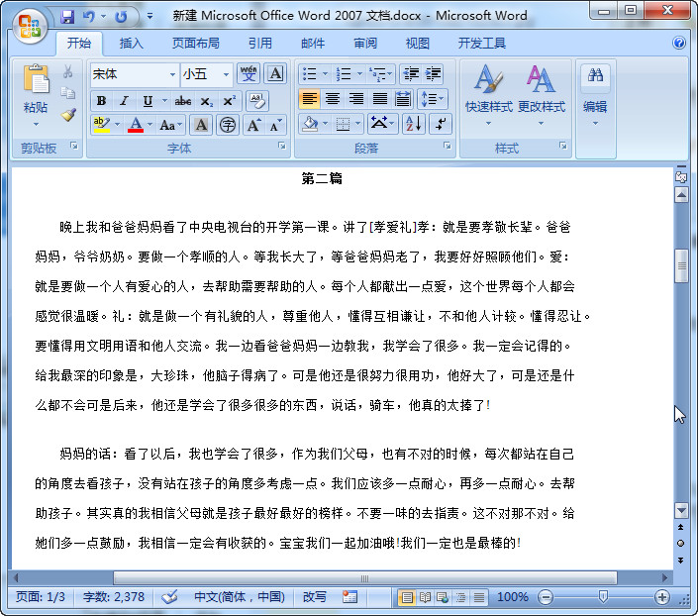Switch to the 引用 tab
The image size is (698, 616).
[x=260, y=44]
